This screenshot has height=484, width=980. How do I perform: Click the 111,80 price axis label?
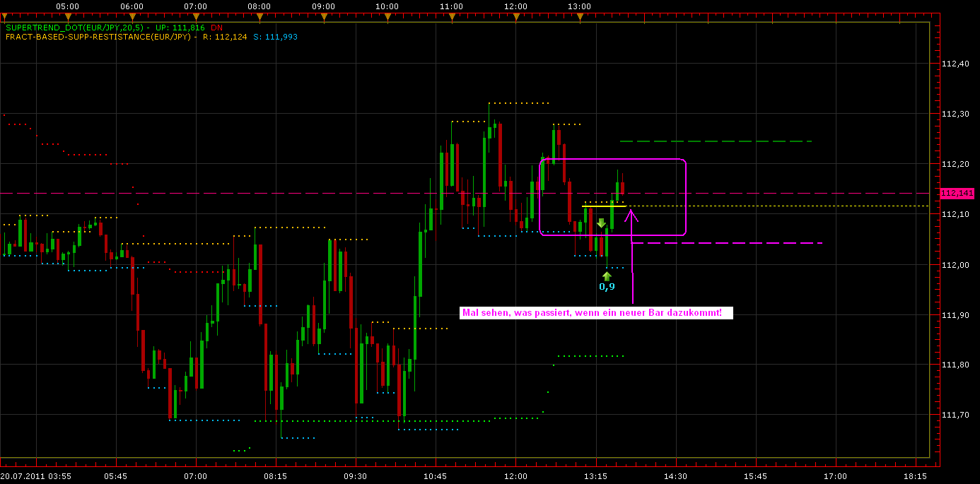[x=956, y=365]
